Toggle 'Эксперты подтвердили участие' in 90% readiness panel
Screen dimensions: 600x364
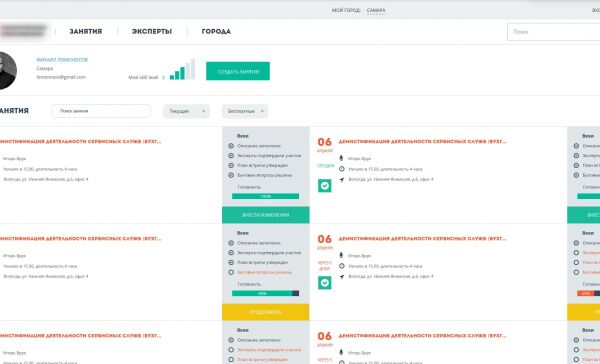231,253
